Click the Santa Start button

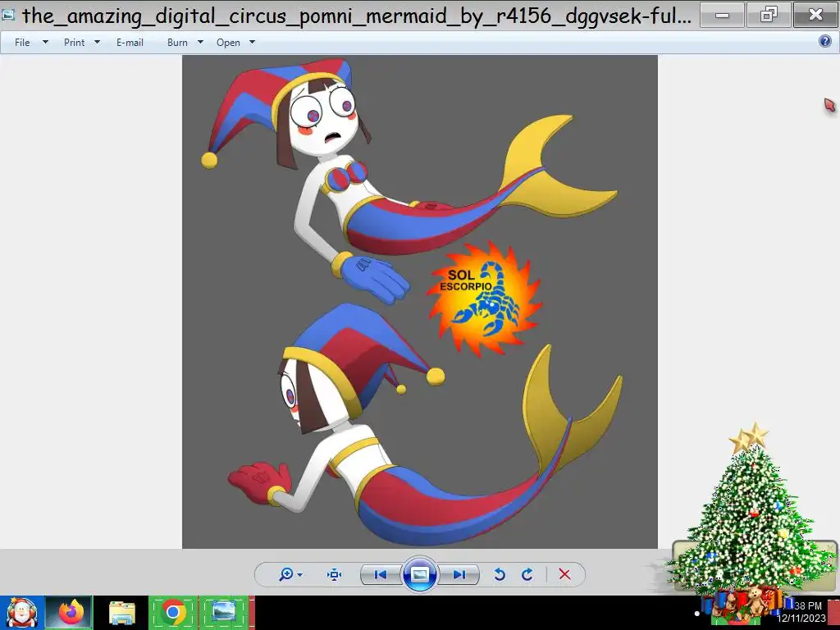21,612
